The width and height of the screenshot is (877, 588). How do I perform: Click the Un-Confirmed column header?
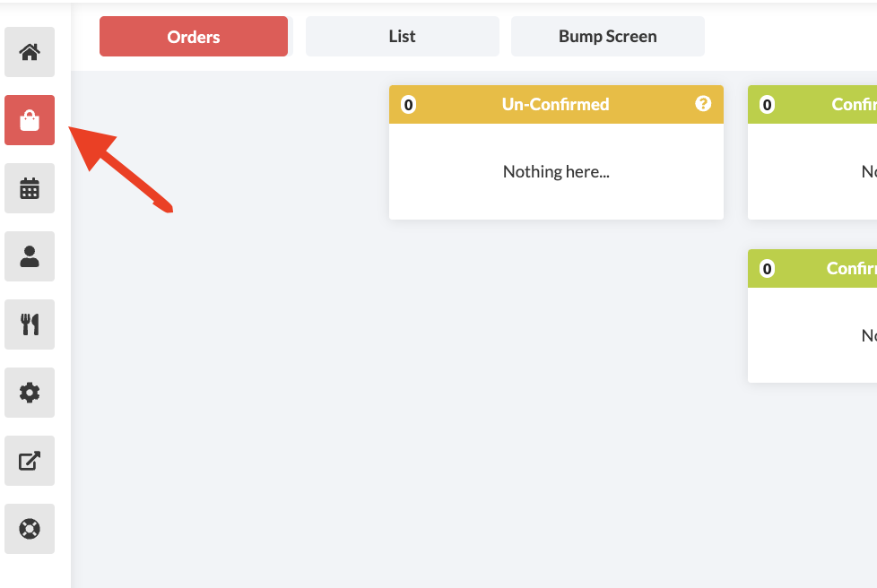[x=555, y=105]
